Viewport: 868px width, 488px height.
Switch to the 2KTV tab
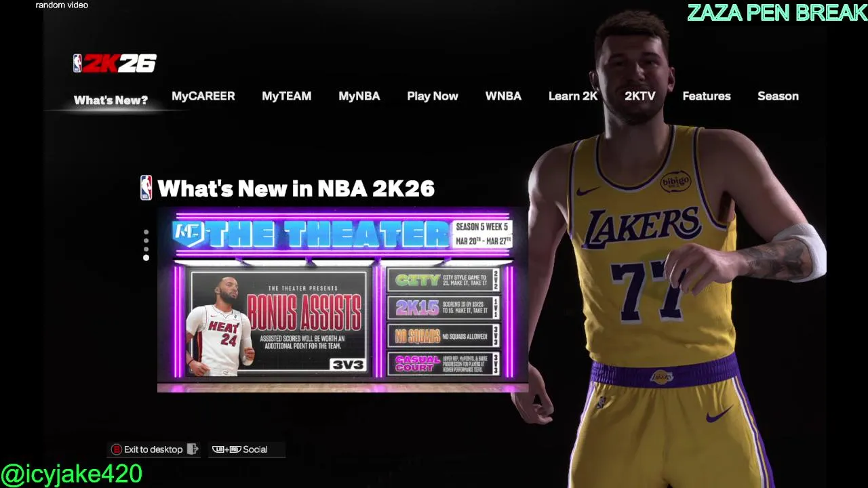tap(640, 96)
